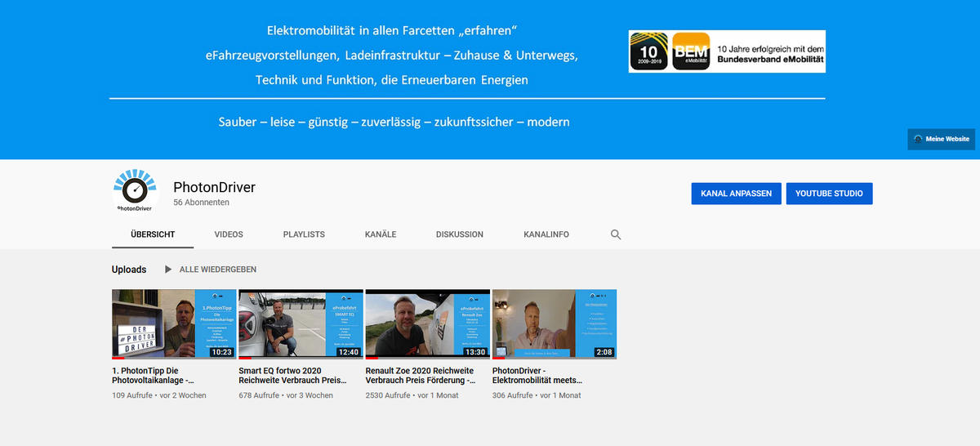
Task: Click the watch progress bar under PhotonTipp video
Action: point(173,359)
